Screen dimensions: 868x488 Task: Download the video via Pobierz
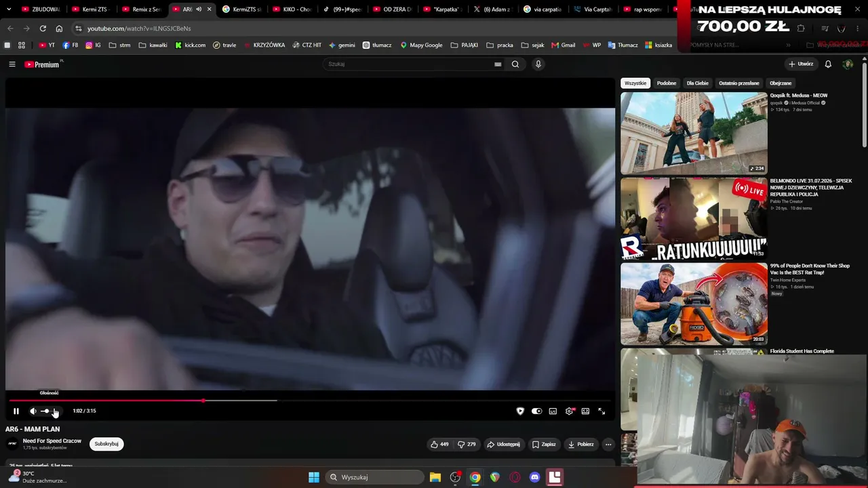tap(580, 445)
